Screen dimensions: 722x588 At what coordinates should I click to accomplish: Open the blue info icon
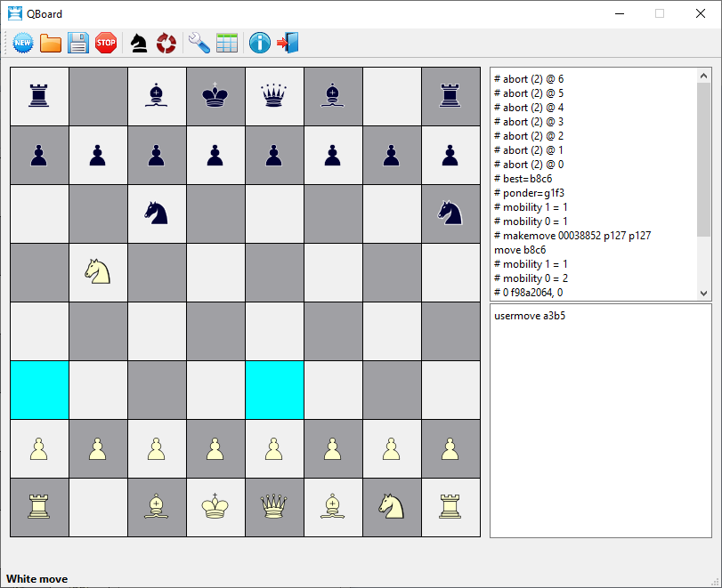point(260,43)
